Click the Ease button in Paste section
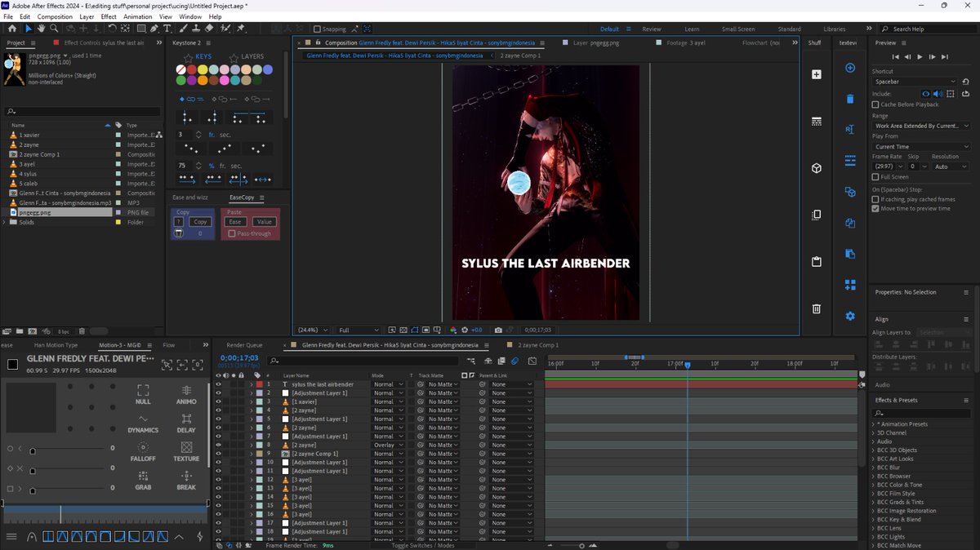 [x=235, y=222]
